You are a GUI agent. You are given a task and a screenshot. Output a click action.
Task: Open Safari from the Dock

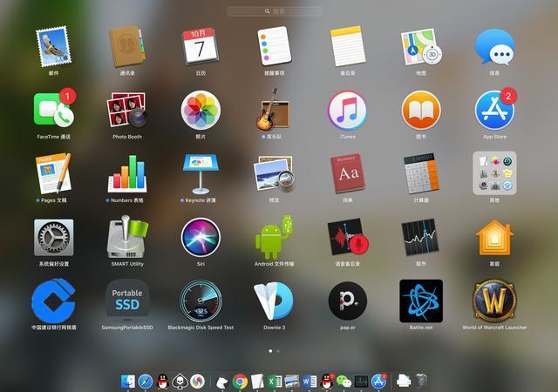click(x=146, y=382)
